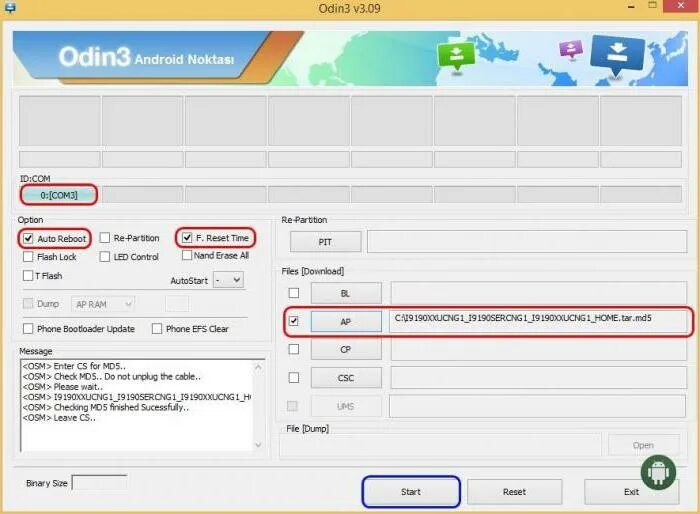This screenshot has width=700, height=514.
Task: Minimize the Odin3 window
Action: (631, 7)
